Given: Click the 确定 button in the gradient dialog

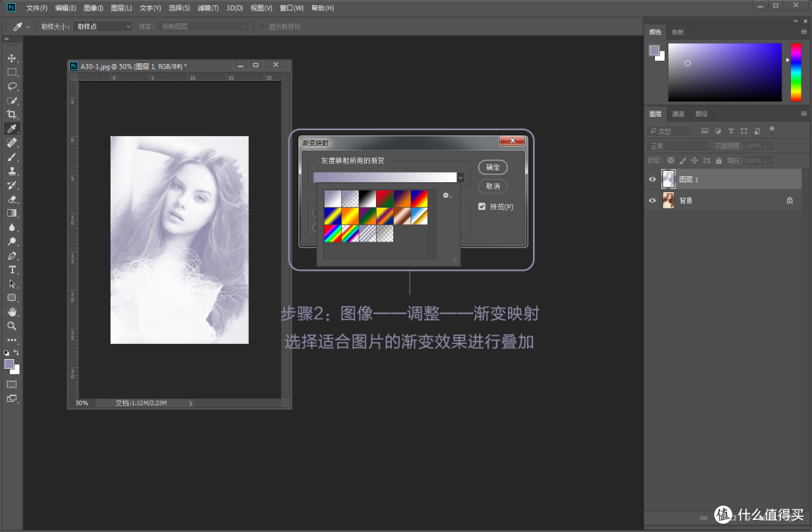Looking at the screenshot, I should click(x=492, y=167).
